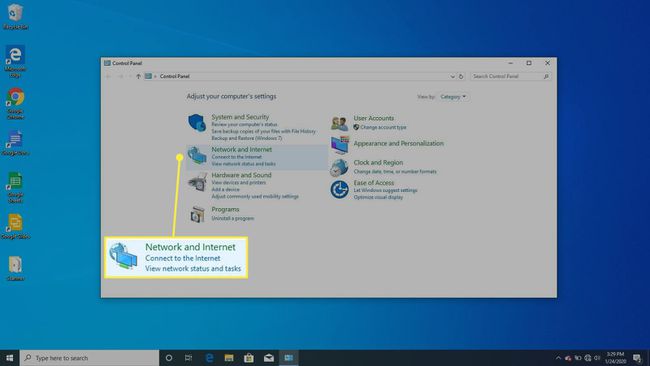Open the Hardware and Sound icon
Image resolution: width=650 pixels, height=366 pixels.
point(197,182)
